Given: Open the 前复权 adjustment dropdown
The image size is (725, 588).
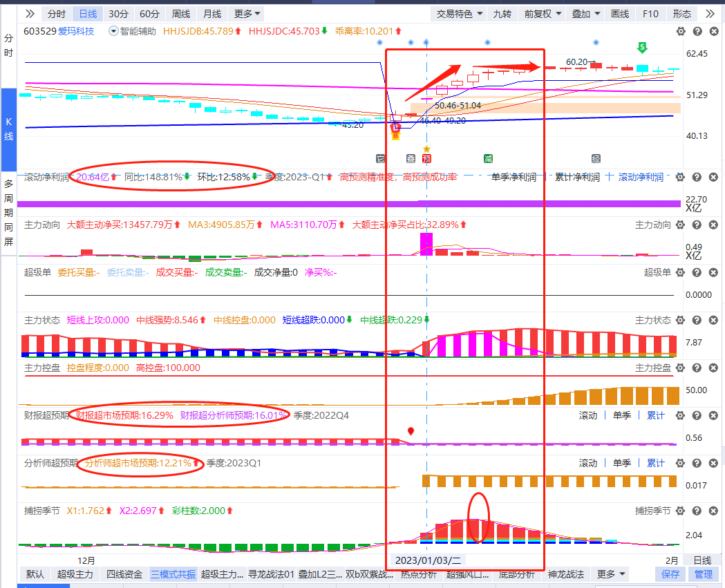Looking at the screenshot, I should 543,14.
